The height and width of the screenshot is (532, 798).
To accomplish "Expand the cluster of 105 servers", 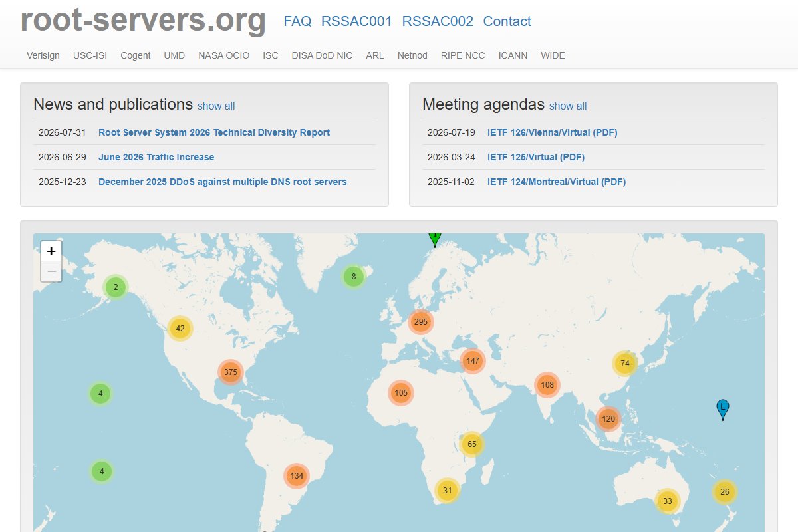I will tap(401, 393).
